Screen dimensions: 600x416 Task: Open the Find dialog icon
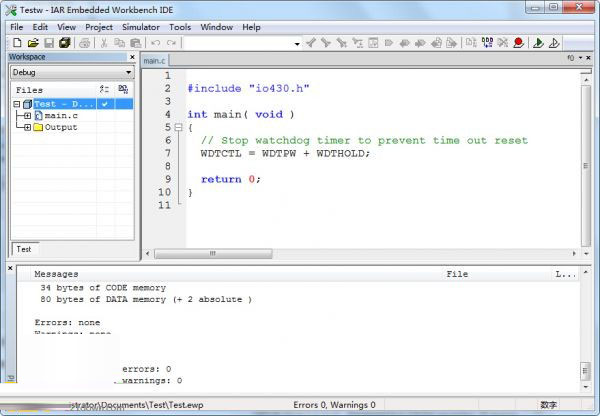342,43
